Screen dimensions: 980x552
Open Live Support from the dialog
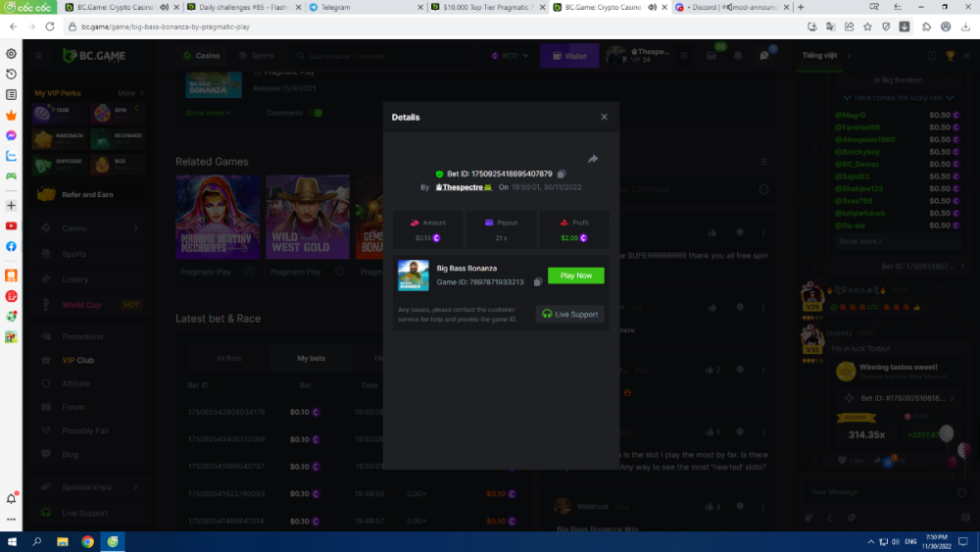(x=571, y=314)
